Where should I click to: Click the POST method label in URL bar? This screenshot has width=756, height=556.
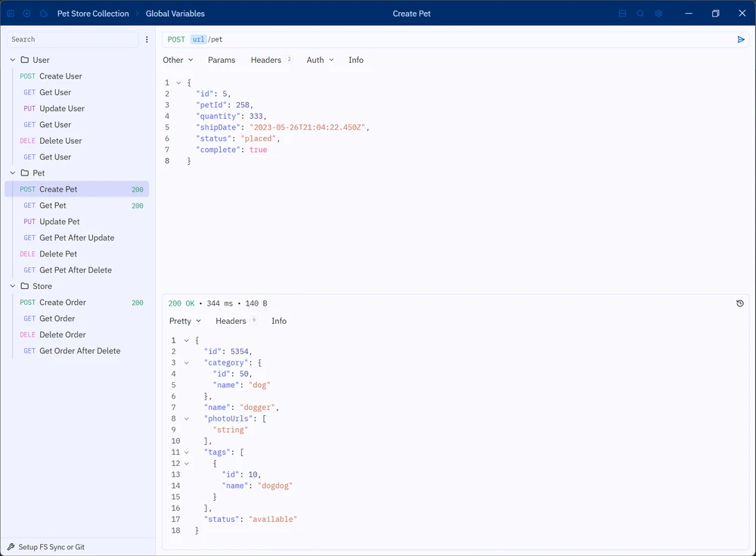tap(176, 39)
